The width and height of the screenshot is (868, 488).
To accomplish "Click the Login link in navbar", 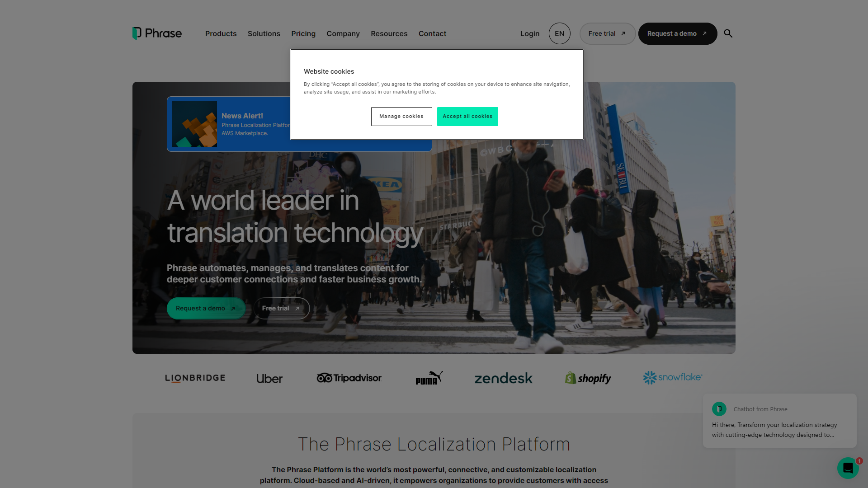I will [529, 33].
